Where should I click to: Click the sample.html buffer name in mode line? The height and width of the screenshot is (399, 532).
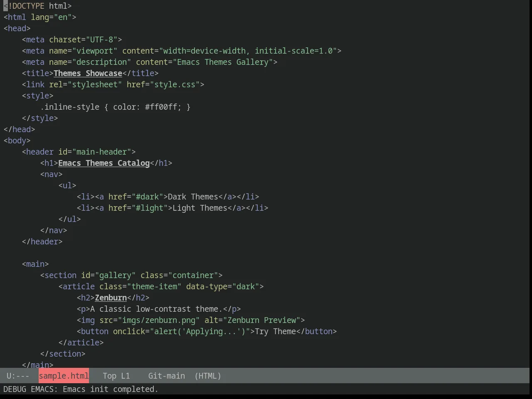pos(64,376)
